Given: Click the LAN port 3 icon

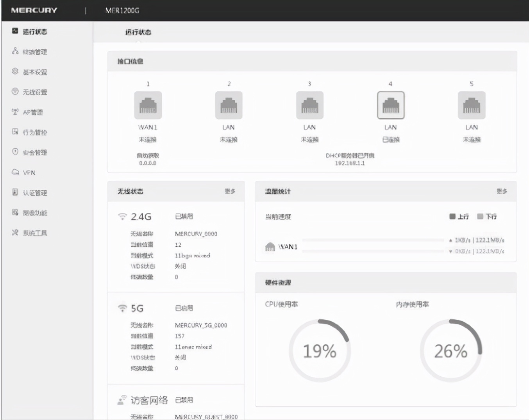Looking at the screenshot, I should (x=309, y=105).
